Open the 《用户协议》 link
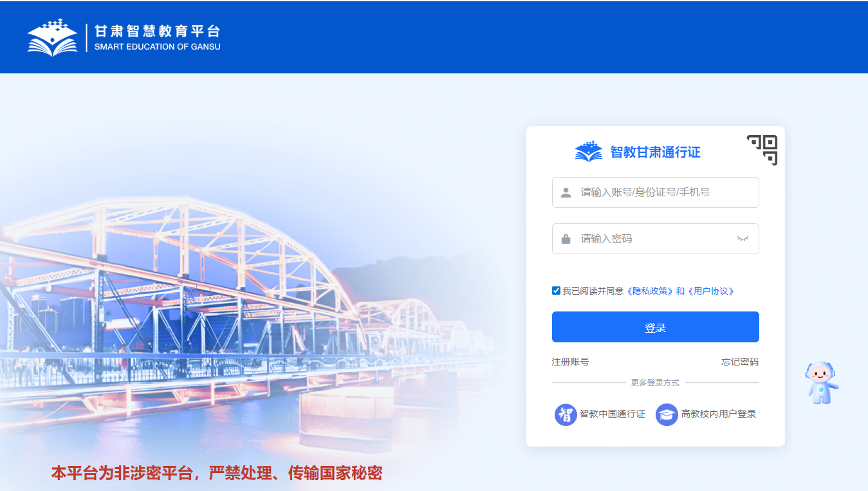The image size is (868, 491). (x=710, y=291)
